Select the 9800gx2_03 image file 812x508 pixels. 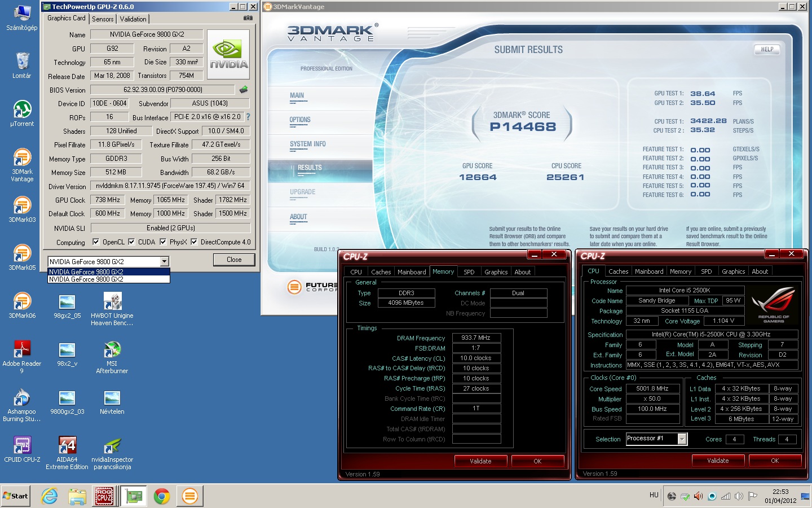(x=67, y=401)
